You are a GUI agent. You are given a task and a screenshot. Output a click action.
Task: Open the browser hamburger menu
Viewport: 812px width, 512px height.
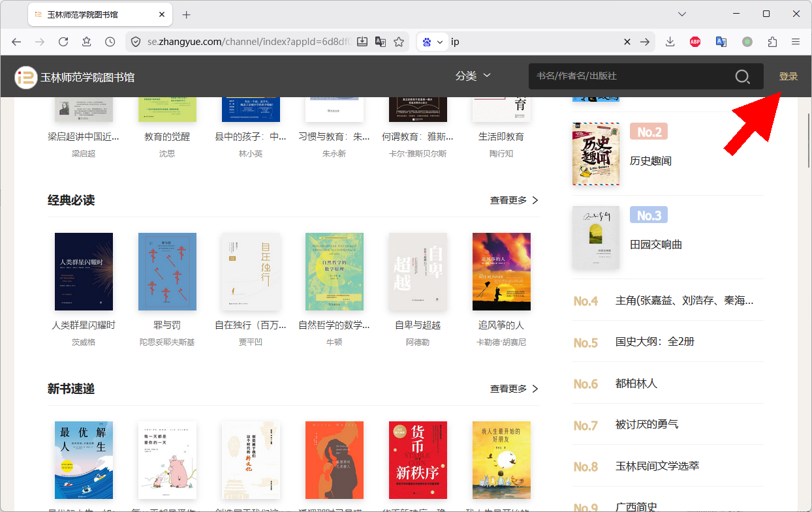[796, 42]
